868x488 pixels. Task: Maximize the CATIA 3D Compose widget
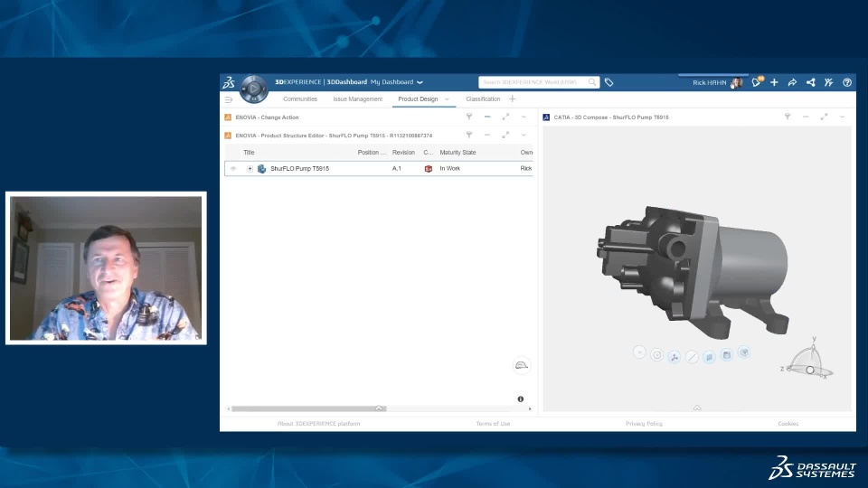(824, 117)
